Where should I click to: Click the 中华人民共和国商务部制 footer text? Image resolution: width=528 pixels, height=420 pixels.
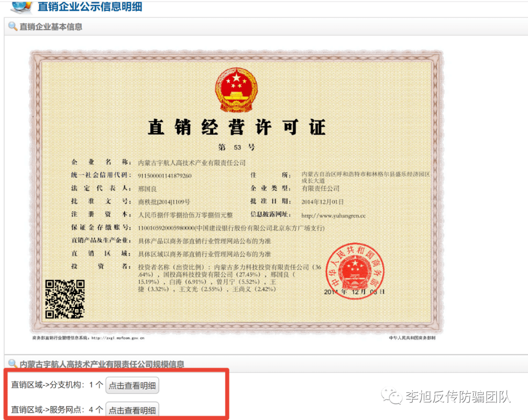coord(412,337)
